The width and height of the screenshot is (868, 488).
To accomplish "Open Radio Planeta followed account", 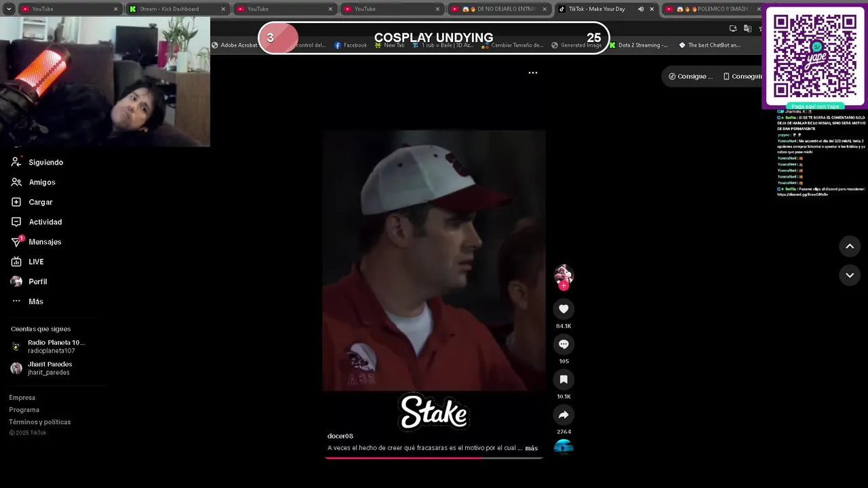I will (47, 346).
